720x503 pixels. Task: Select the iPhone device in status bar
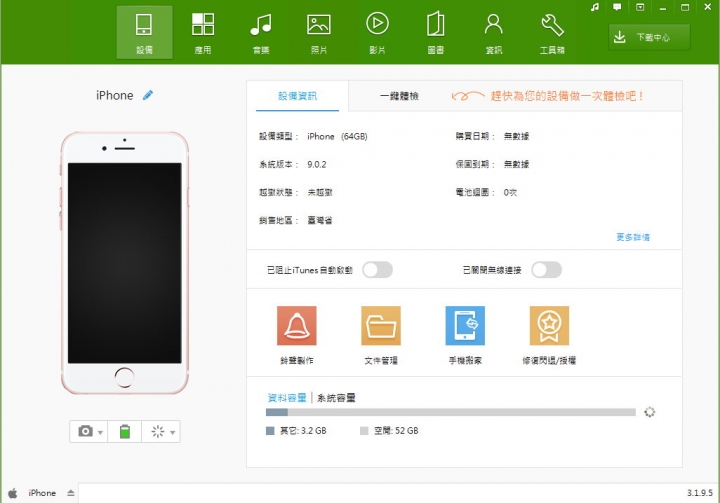click(x=42, y=493)
